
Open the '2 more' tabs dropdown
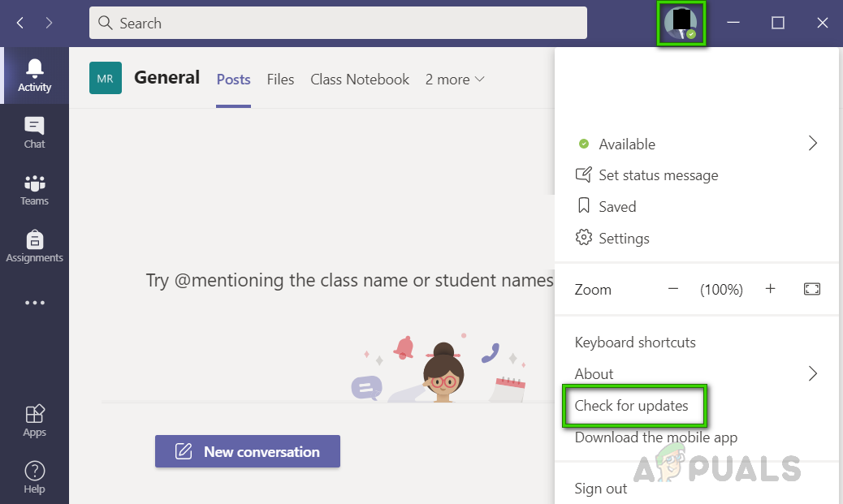tap(455, 80)
